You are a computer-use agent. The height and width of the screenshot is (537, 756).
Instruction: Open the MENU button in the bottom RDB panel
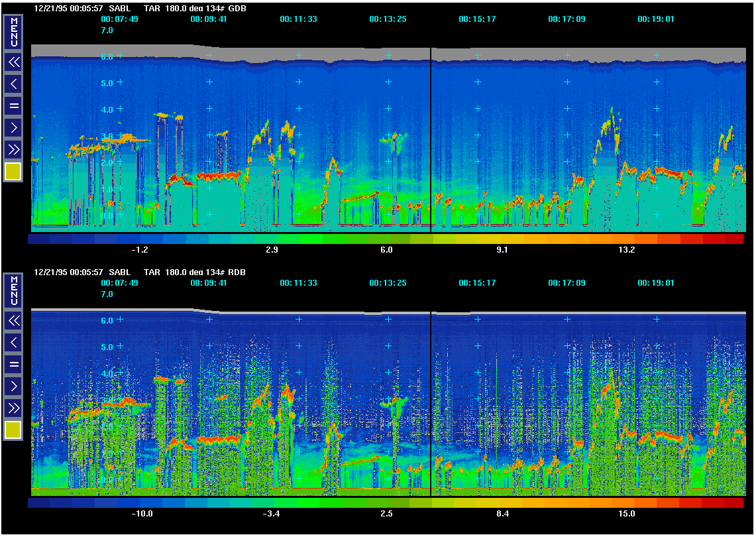click(x=13, y=290)
